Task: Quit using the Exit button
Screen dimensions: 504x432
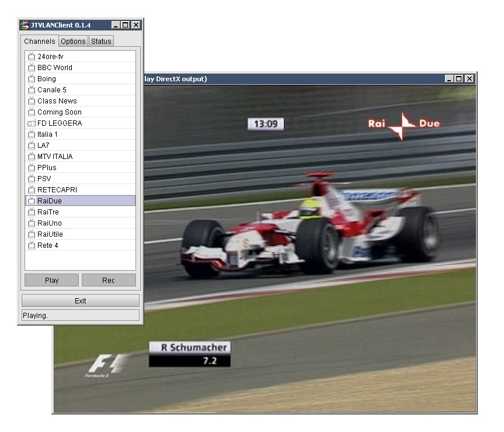Action: point(81,300)
